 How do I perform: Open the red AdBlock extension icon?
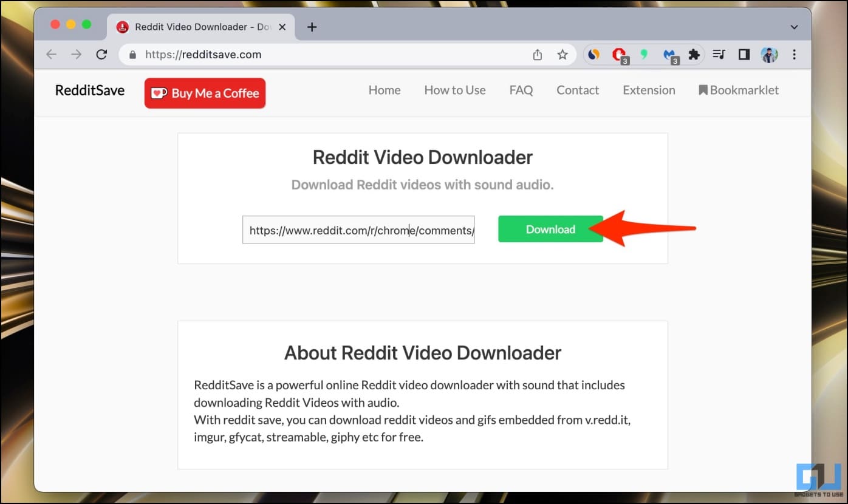[620, 55]
